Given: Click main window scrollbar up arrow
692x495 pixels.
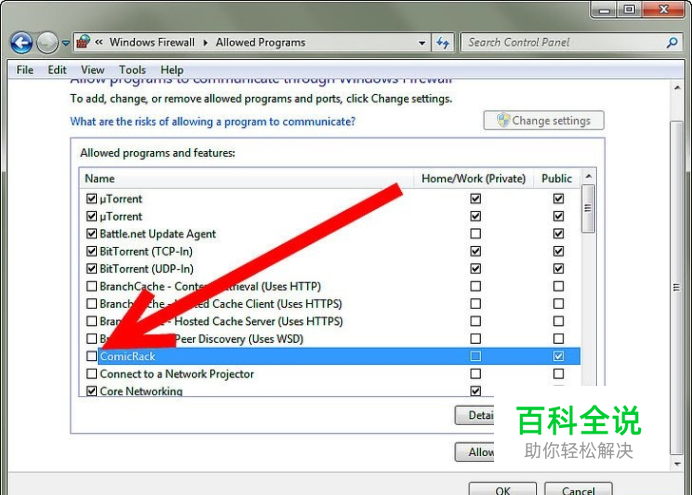Looking at the screenshot, I should point(677,88).
